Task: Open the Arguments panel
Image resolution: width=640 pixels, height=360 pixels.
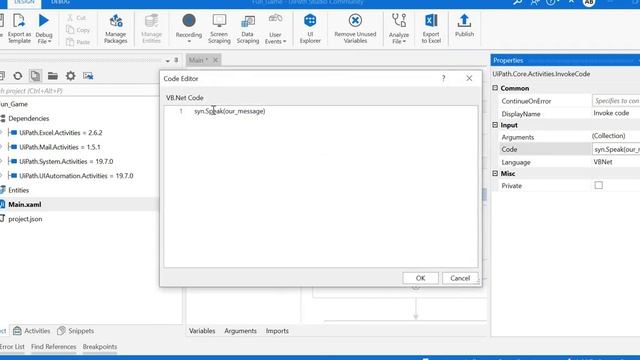Action: click(x=240, y=331)
